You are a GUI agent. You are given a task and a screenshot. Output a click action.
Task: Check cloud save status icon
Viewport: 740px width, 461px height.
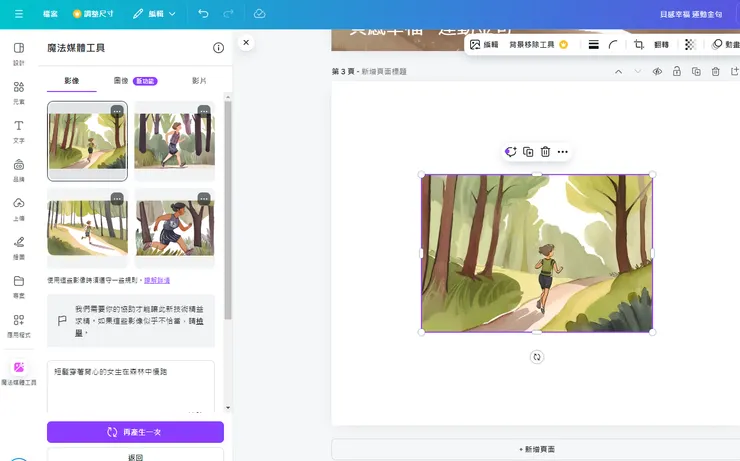(x=259, y=14)
